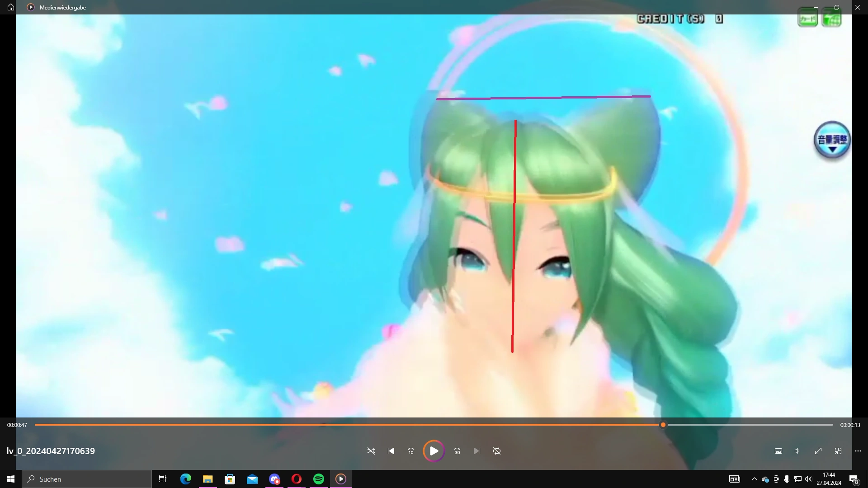Switch to mini player view
Image resolution: width=868 pixels, height=488 pixels.
(838, 451)
